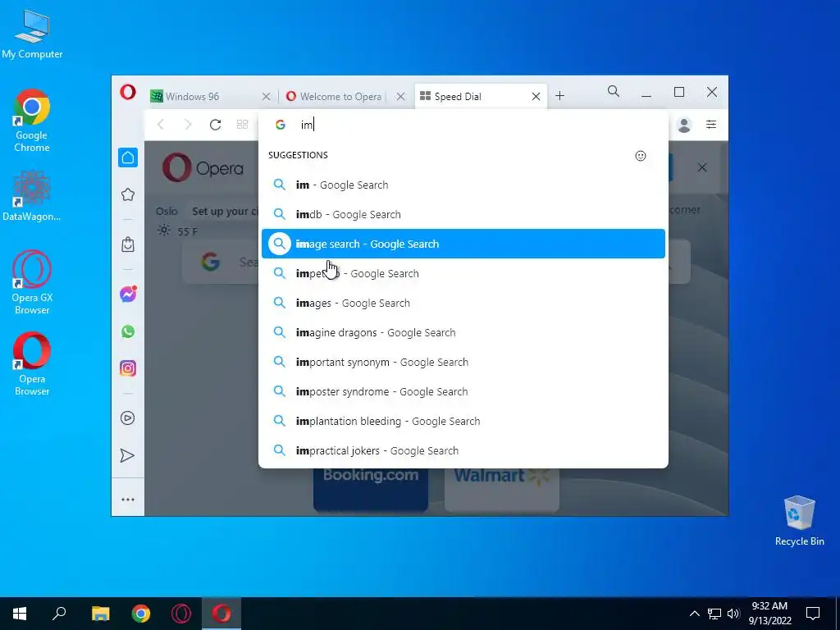Switch to the Welcome to Opera tab

(x=345, y=97)
